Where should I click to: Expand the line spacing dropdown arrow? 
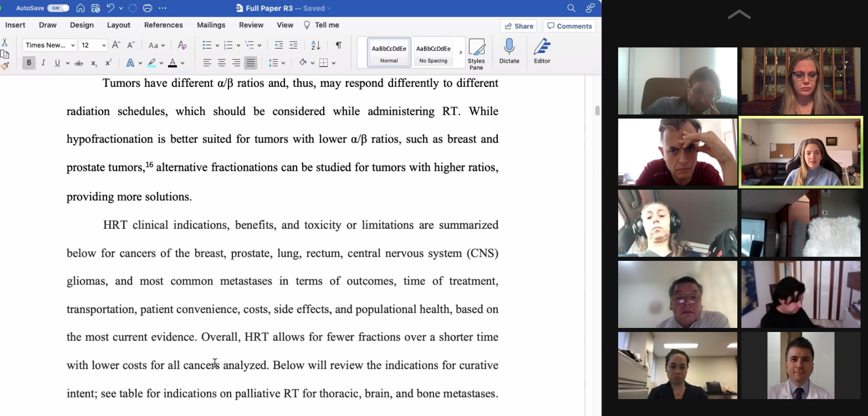pyautogui.click(x=283, y=63)
